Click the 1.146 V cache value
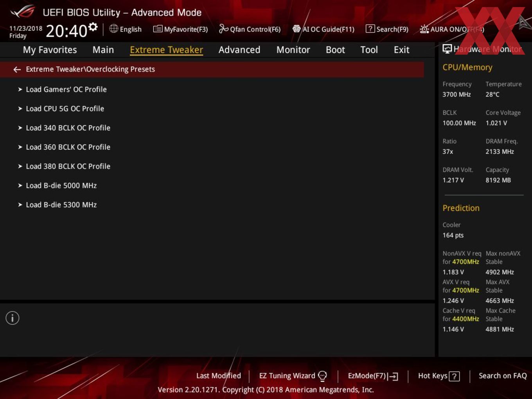 pyautogui.click(x=453, y=329)
